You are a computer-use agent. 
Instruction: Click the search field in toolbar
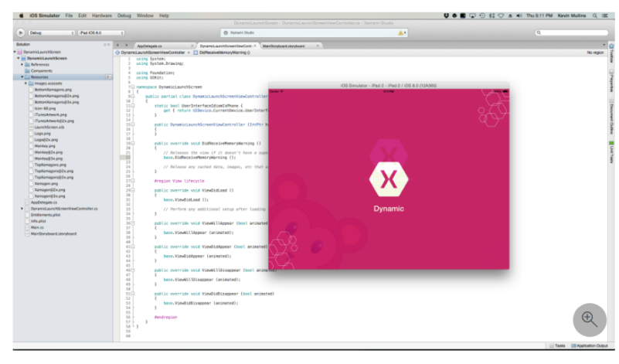pyautogui.click(x=570, y=32)
